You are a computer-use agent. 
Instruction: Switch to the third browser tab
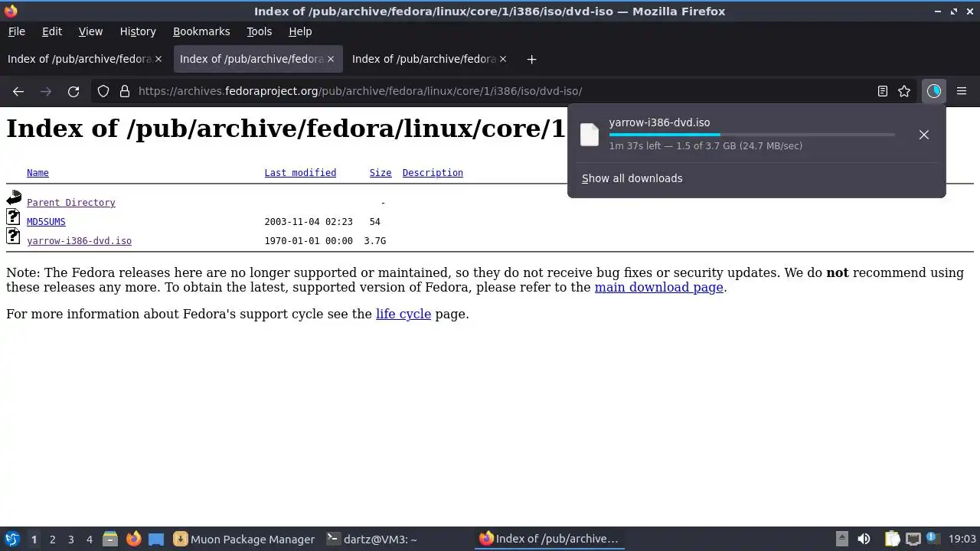(x=429, y=59)
